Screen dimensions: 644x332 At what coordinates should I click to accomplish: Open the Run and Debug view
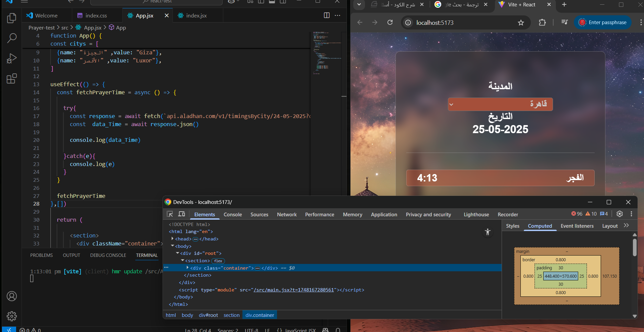12,59
